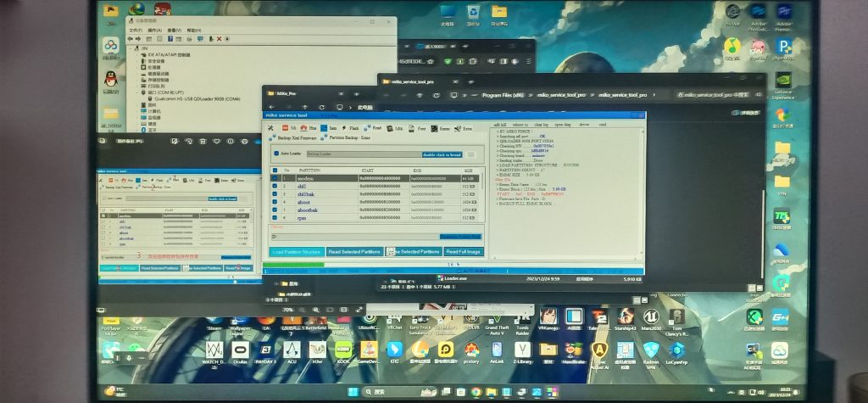Image resolution: width=868 pixels, height=403 pixels.
Task: Click the wrench settings icon in miko toolbar
Action: point(270,127)
